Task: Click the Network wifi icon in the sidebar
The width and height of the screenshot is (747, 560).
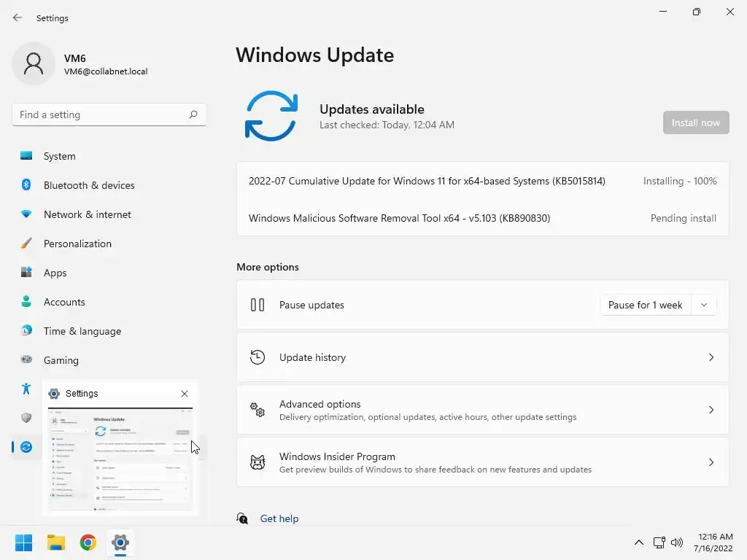Action: tap(26, 214)
